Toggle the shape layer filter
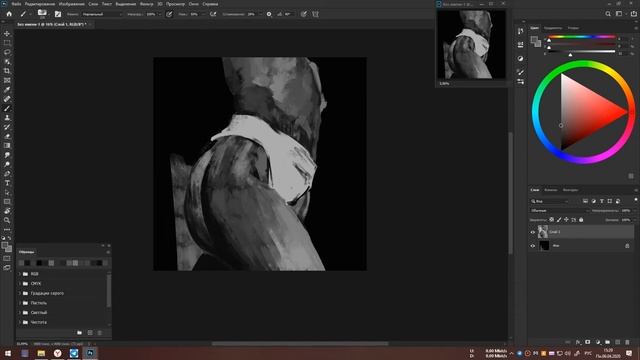This screenshot has width=640, height=360. [610, 201]
